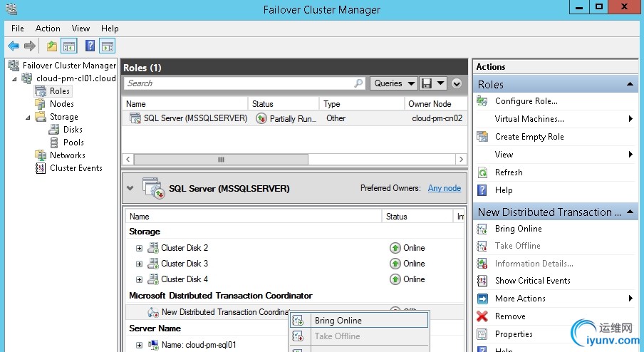This screenshot has width=644, height=352.
Task: Collapse the cloud-pm-cl01 cluster tree node
Action: point(14,79)
